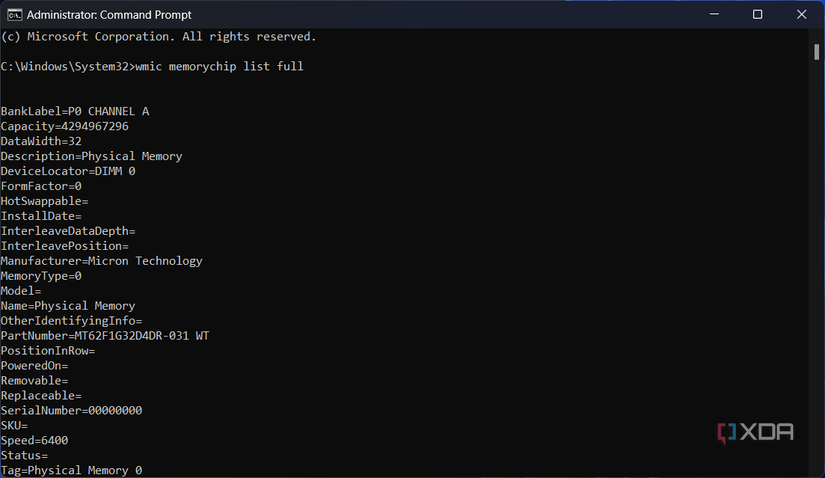This screenshot has height=478, width=825.
Task: Click the Microsoft Corporation copyright line
Action: coord(158,36)
